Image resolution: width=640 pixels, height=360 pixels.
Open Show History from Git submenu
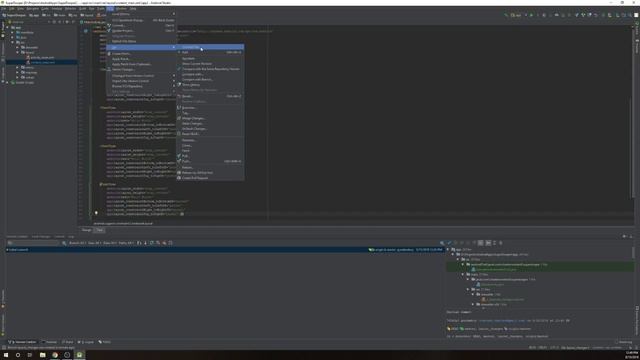(210, 85)
